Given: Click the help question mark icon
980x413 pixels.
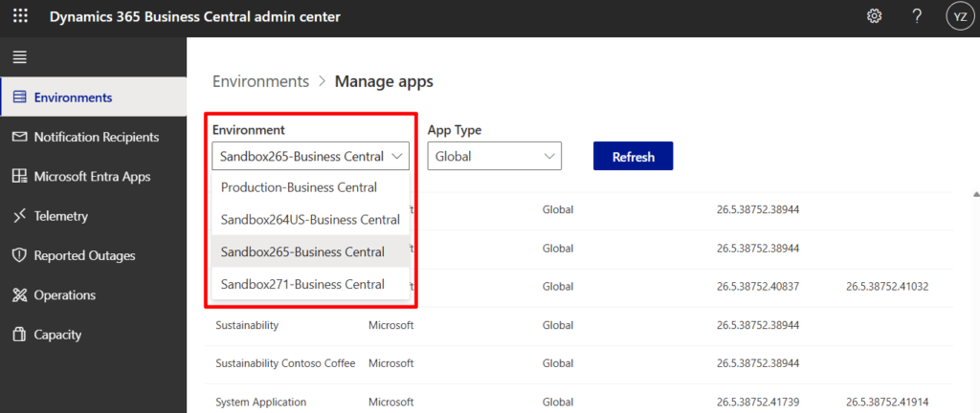Looking at the screenshot, I should [x=917, y=17].
